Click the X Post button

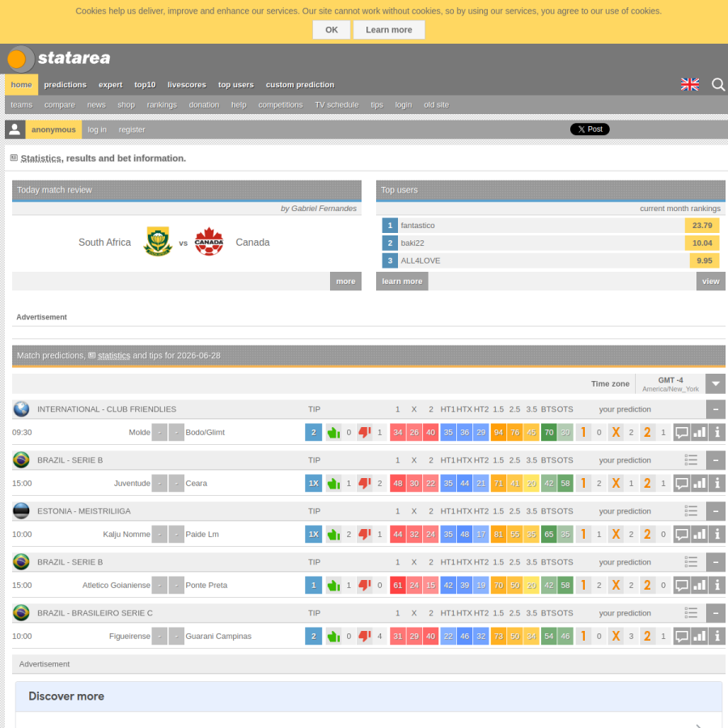(590, 129)
